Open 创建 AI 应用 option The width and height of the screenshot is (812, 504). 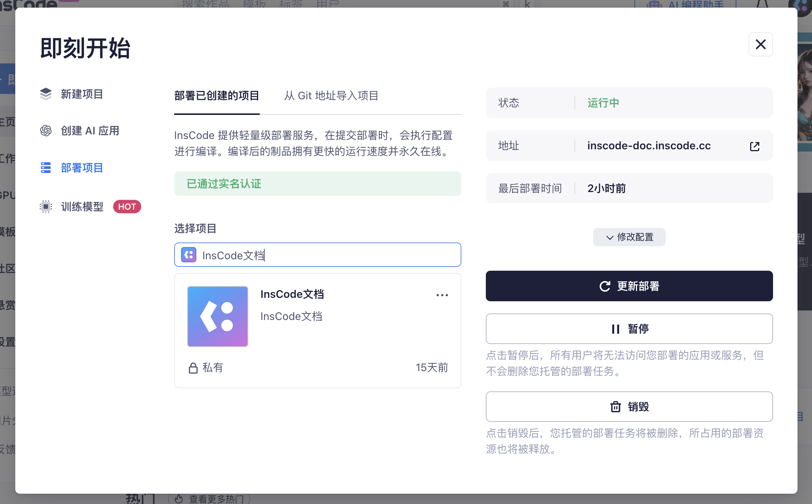point(79,131)
